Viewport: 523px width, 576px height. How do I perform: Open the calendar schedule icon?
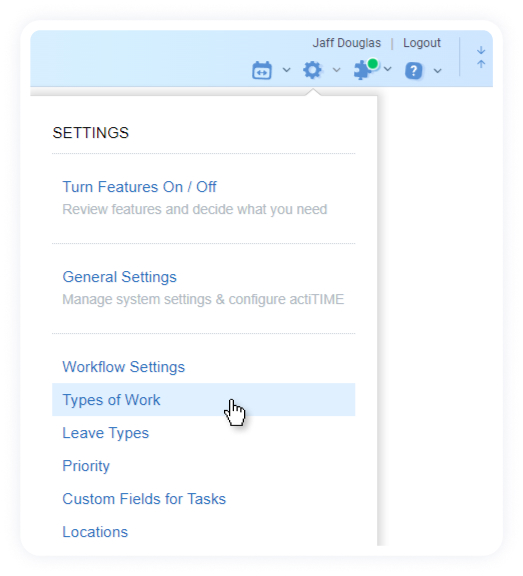coord(262,70)
